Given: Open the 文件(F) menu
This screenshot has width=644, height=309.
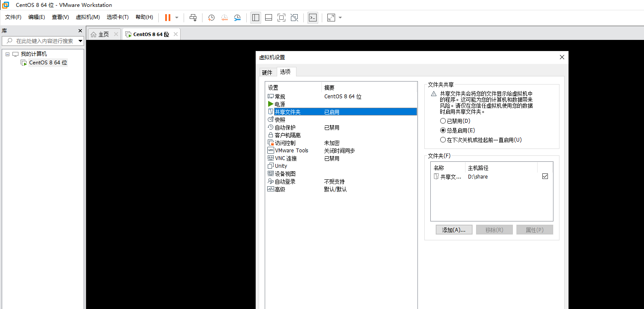Looking at the screenshot, I should [x=13, y=17].
